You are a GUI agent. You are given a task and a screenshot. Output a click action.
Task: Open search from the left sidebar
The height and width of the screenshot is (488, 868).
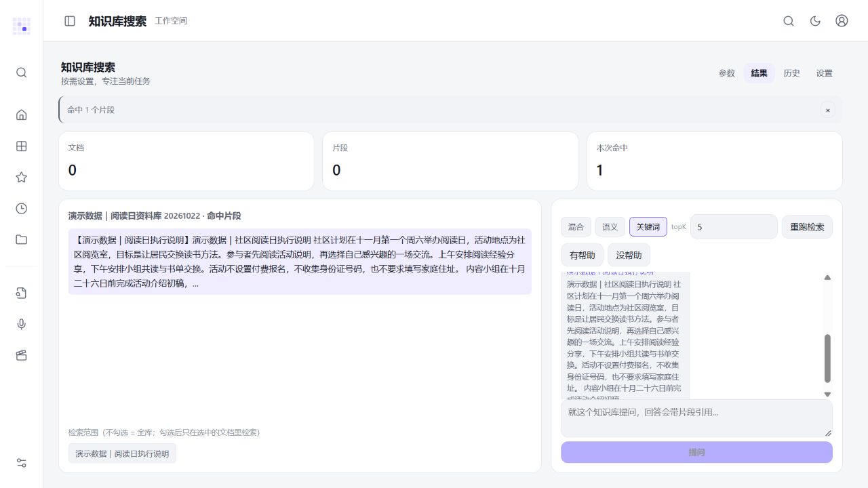21,73
